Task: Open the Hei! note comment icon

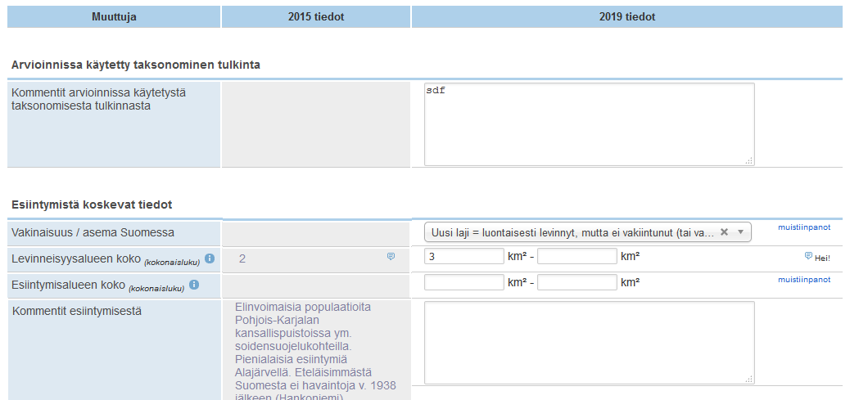Action: point(808,255)
